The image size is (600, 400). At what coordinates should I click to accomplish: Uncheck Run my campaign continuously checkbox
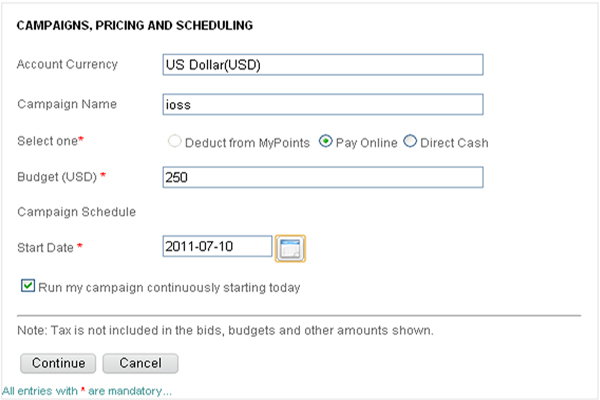point(28,286)
